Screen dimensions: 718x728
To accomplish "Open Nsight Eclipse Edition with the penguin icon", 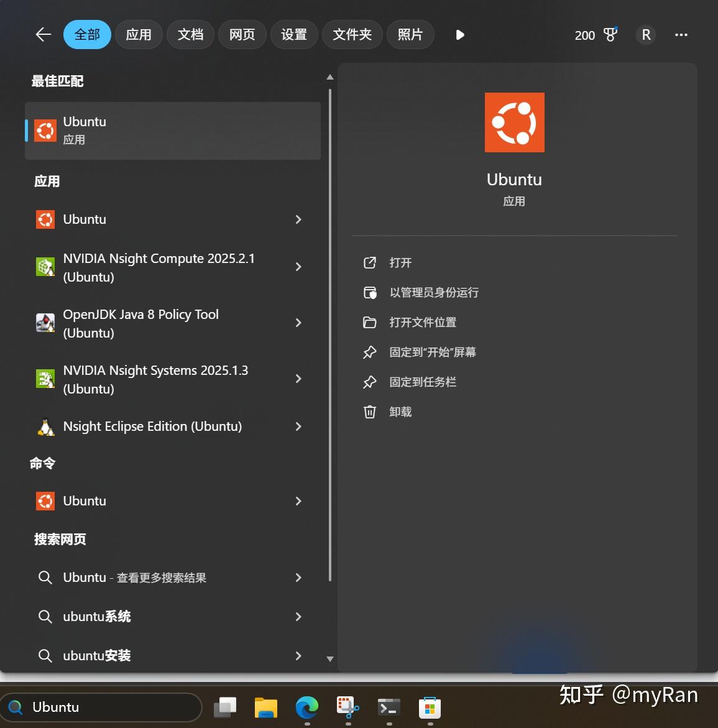I will (152, 426).
